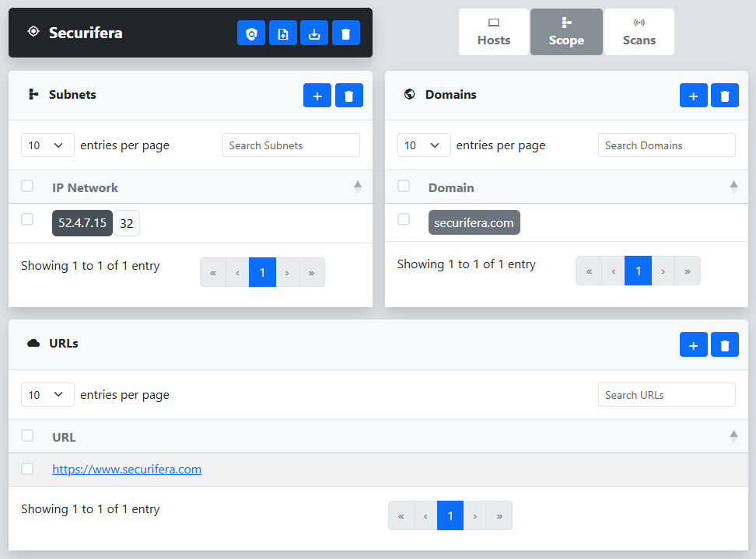Open URLs entries per page dropdown
This screenshot has height=559, width=756.
coord(47,395)
